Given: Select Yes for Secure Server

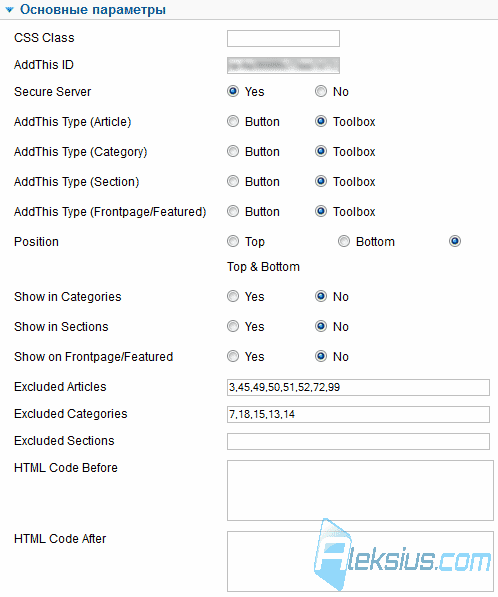Looking at the screenshot, I should pos(233,91).
